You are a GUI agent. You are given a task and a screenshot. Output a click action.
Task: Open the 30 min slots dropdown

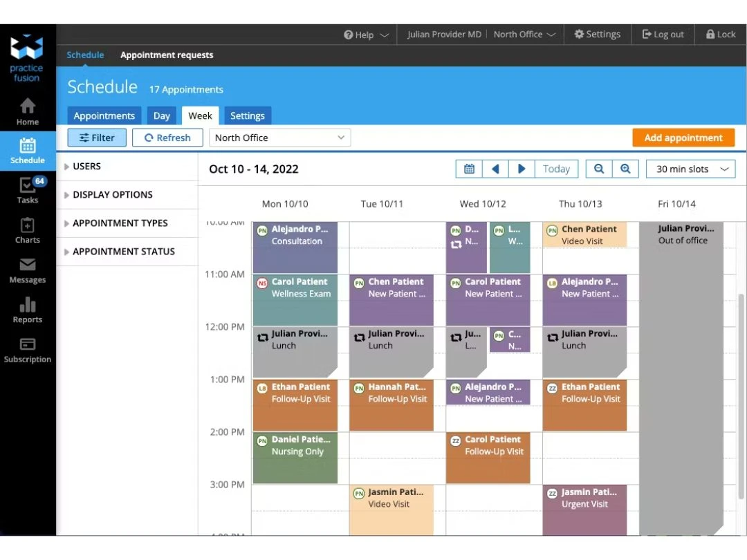point(691,169)
